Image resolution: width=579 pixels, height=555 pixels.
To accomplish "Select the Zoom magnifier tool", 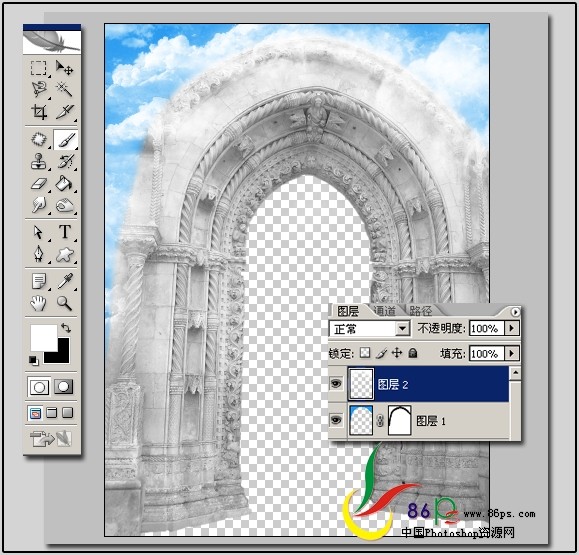I will (64, 304).
